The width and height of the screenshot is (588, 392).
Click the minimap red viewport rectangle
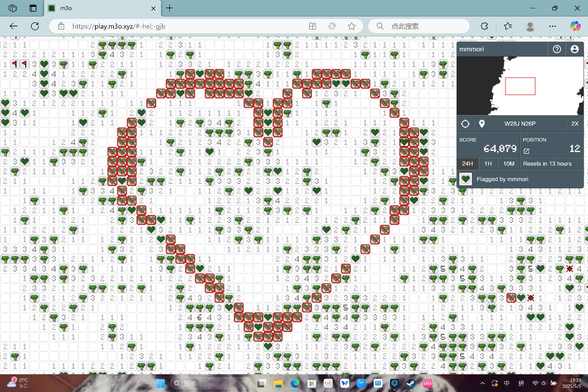point(520,86)
